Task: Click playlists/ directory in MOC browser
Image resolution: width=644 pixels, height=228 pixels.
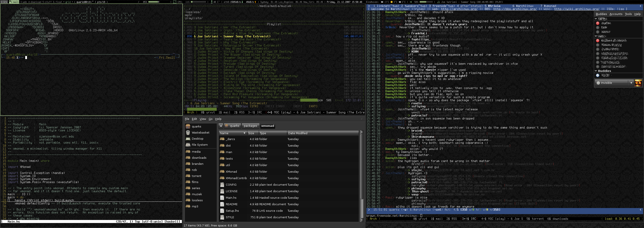Action: tap(194, 18)
